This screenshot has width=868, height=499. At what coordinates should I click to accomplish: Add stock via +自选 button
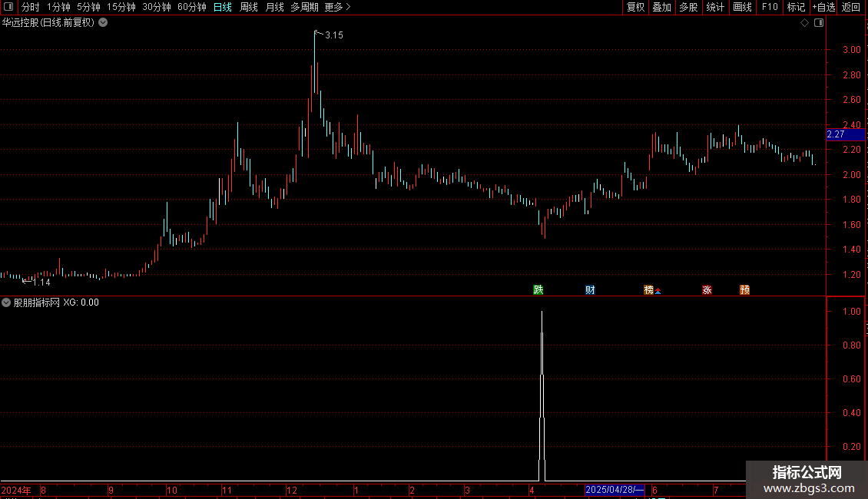(823, 7)
